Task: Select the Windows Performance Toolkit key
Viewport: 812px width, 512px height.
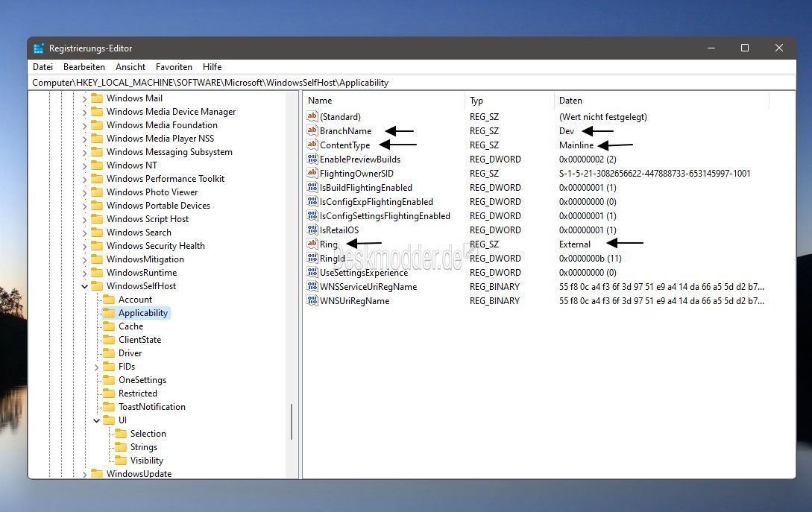Action: click(166, 179)
